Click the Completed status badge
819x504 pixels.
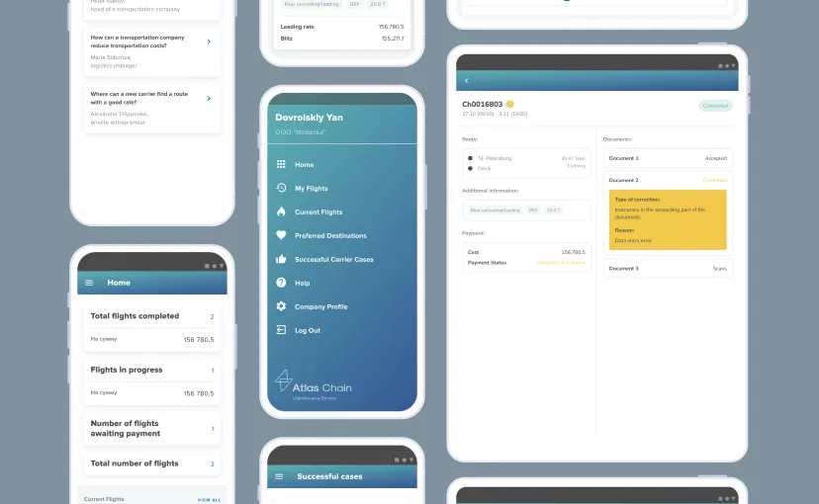click(715, 106)
